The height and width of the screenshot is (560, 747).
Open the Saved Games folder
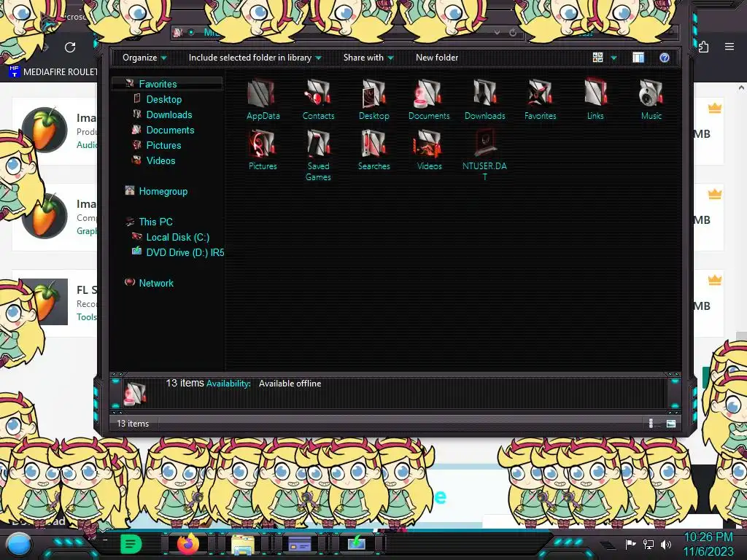318,155
